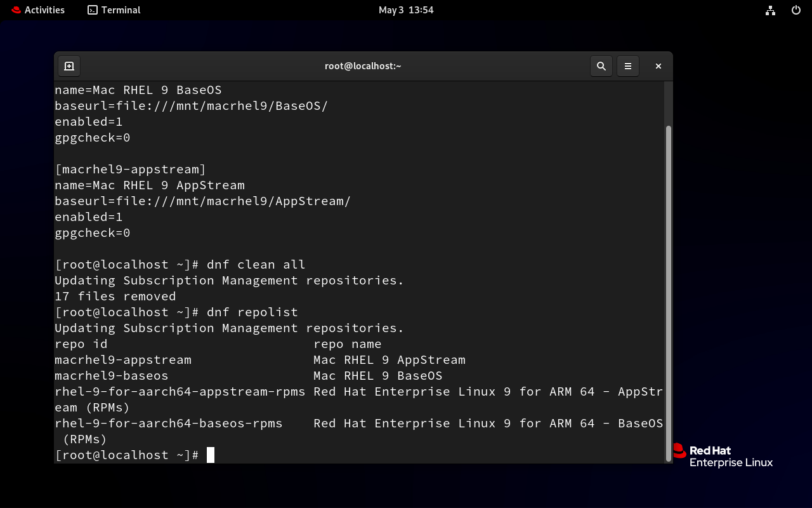The height and width of the screenshot is (508, 812).
Task: Open the terminal hamburger menu
Action: 628,66
